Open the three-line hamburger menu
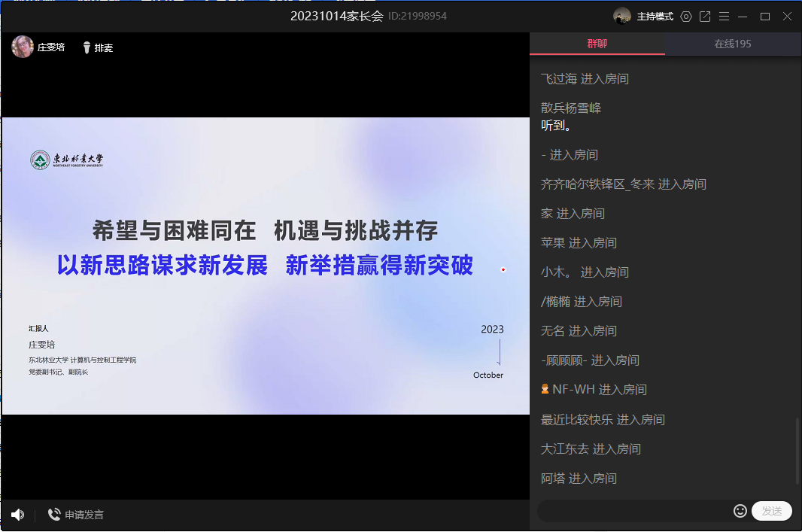Image resolution: width=802 pixels, height=532 pixels. [x=724, y=17]
